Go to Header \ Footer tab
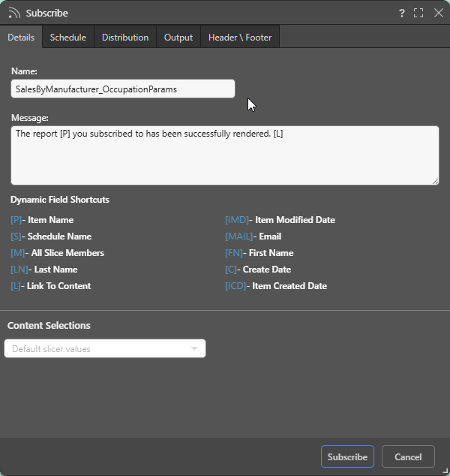This screenshot has height=476, width=450. point(240,38)
